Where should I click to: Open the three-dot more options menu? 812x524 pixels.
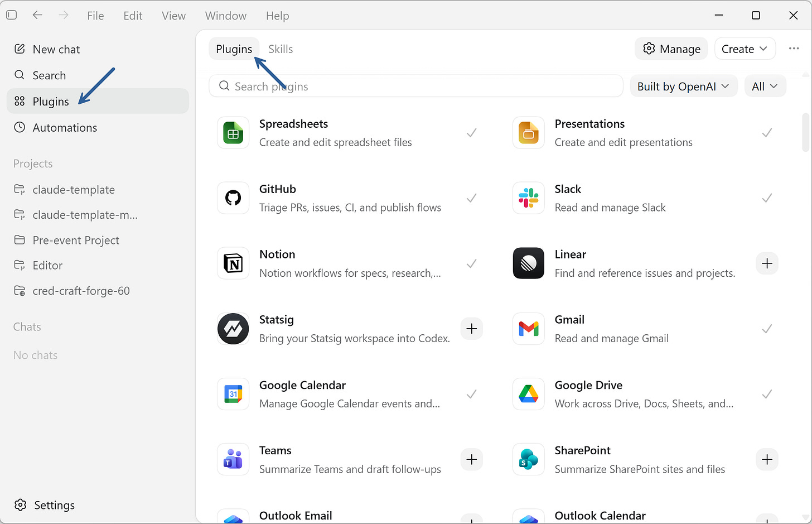tap(794, 49)
